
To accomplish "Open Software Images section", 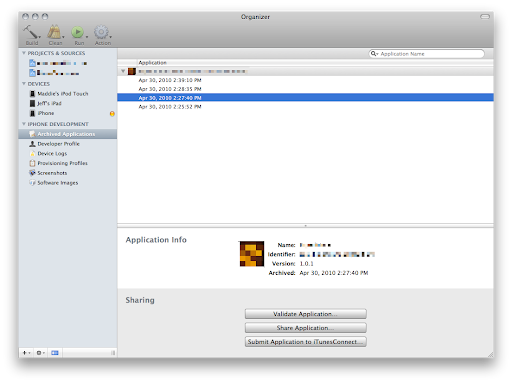I will point(68,183).
